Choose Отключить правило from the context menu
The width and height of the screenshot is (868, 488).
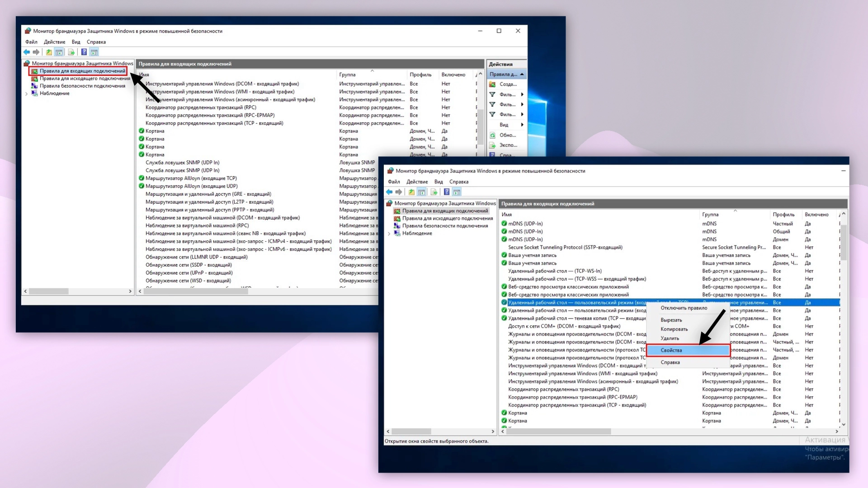[x=684, y=308]
